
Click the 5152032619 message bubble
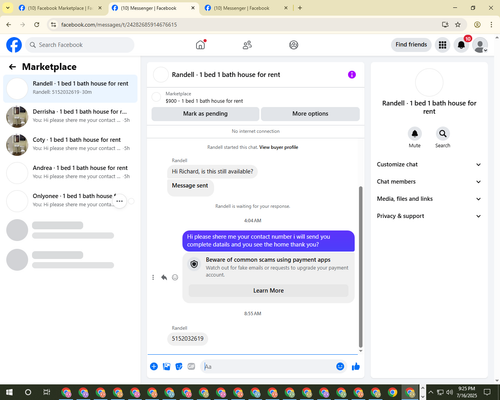coord(187,339)
